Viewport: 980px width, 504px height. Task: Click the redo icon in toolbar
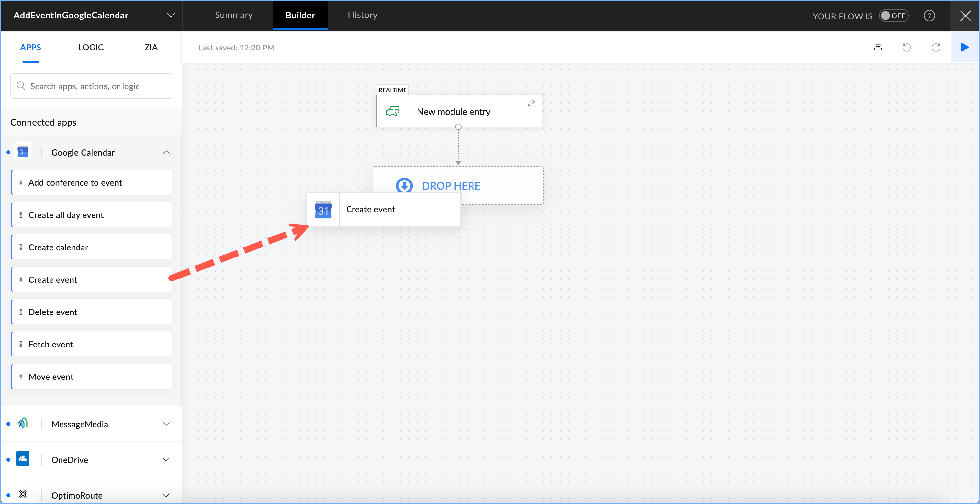pyautogui.click(x=935, y=47)
